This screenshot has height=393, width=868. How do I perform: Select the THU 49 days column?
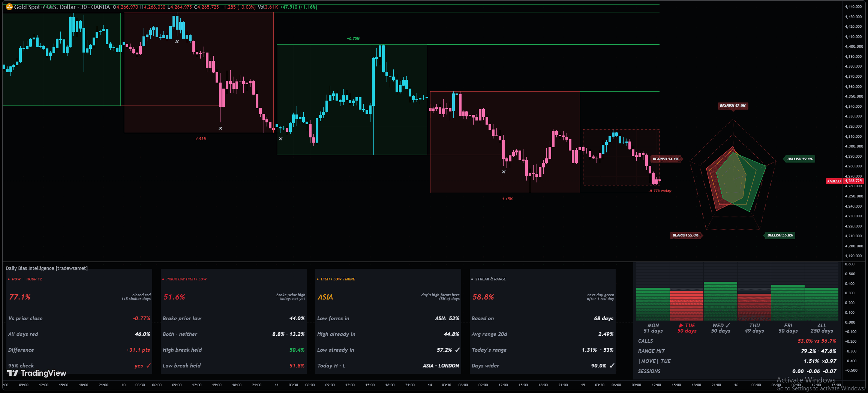coord(754,328)
